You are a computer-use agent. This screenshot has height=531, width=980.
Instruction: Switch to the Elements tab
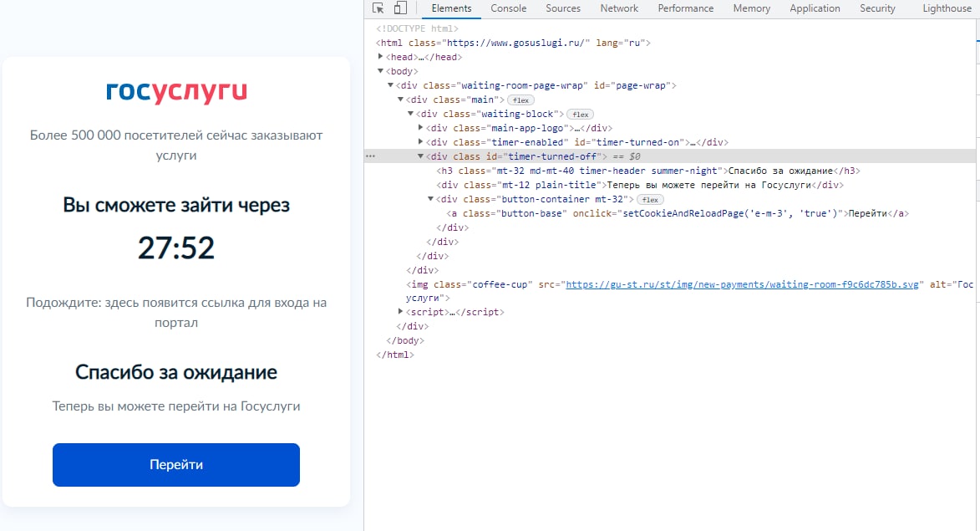tap(451, 8)
